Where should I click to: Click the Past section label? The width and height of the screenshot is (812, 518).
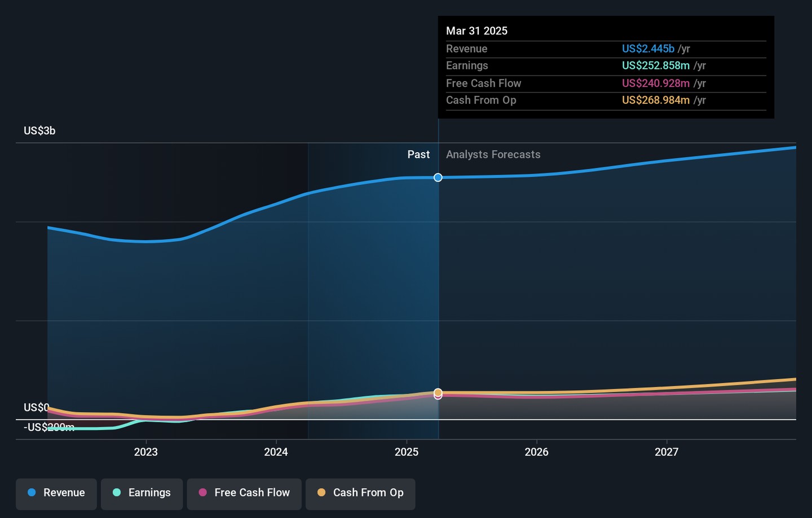coord(418,154)
